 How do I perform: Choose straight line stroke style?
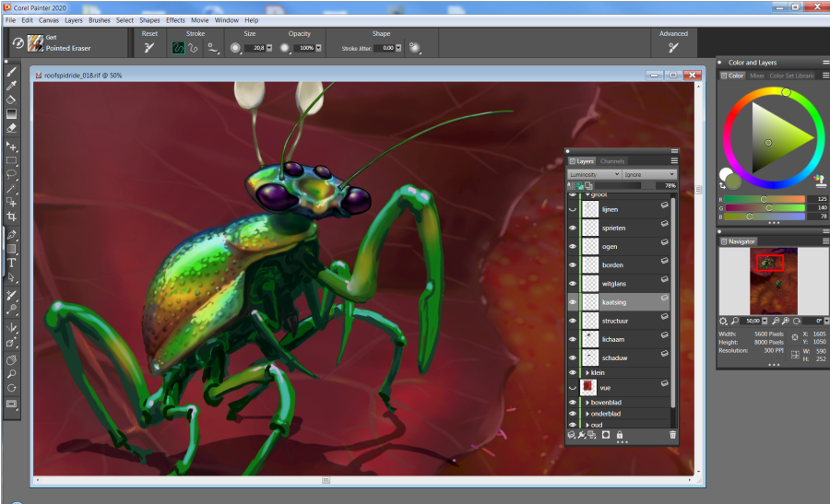click(x=194, y=48)
